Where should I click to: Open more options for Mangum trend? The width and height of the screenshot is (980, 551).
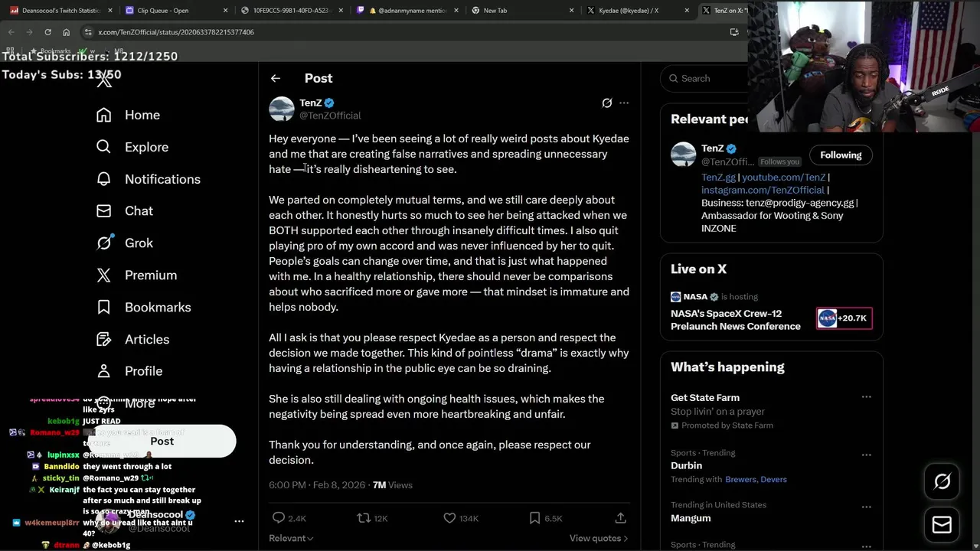pos(867,507)
